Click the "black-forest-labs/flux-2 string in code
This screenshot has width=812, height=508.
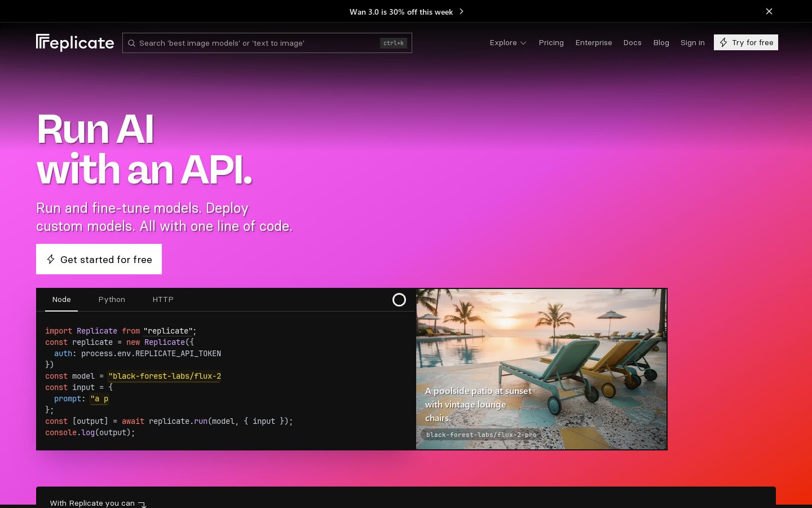tap(165, 376)
